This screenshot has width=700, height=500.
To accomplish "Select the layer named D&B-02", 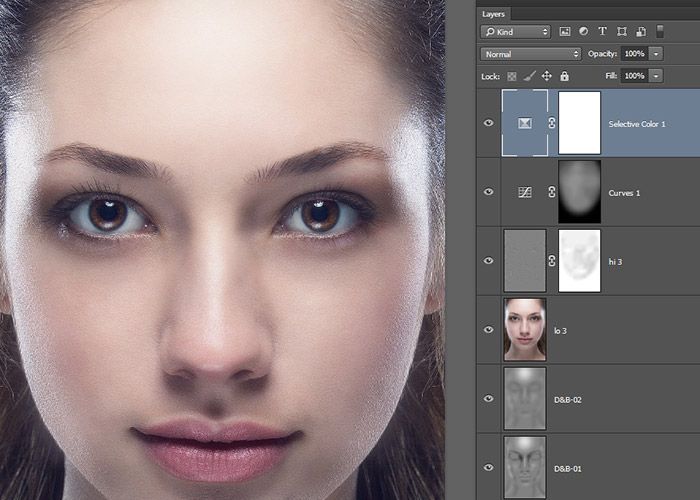I will tap(568, 400).
